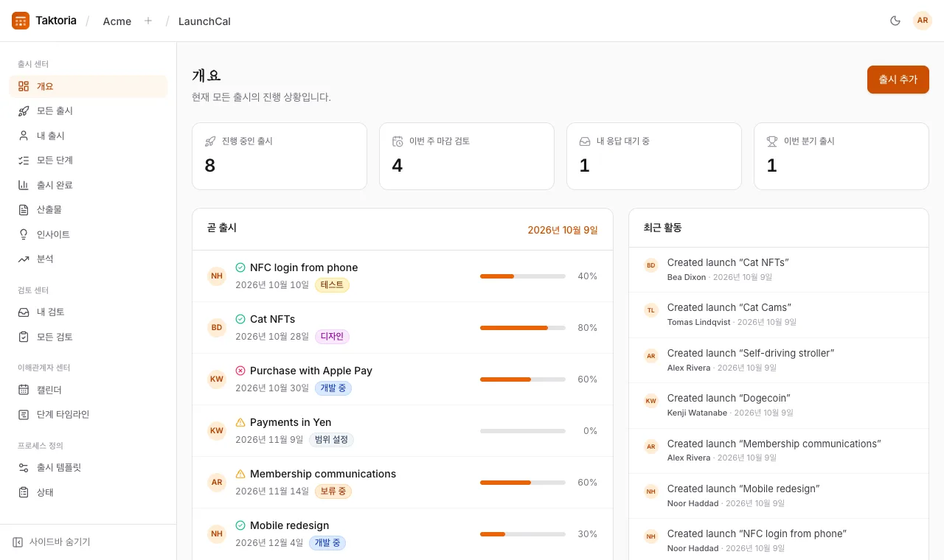
Task: Click the 출시 추가 button
Action: pos(898,80)
